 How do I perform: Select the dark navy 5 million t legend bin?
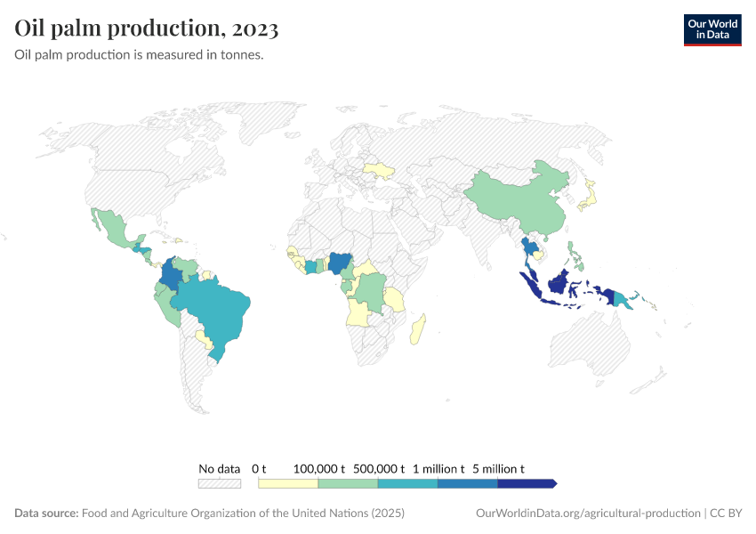click(x=525, y=483)
